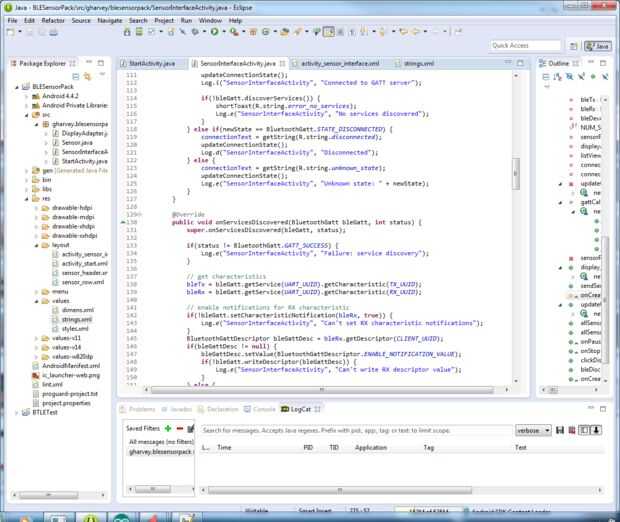Open the verbose log level dropdown

click(533, 430)
